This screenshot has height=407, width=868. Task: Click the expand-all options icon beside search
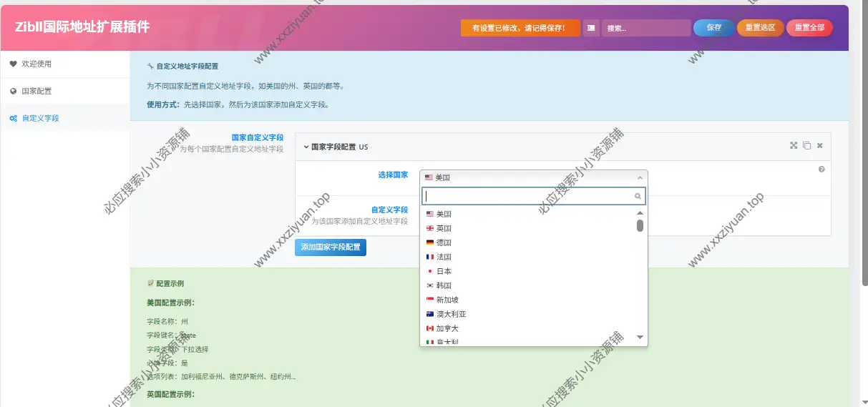tap(591, 28)
